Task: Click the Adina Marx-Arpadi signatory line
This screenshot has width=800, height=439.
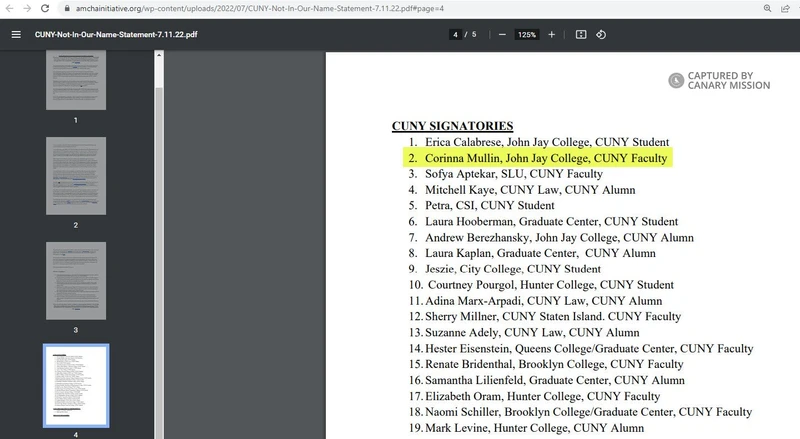Action: 535,301
